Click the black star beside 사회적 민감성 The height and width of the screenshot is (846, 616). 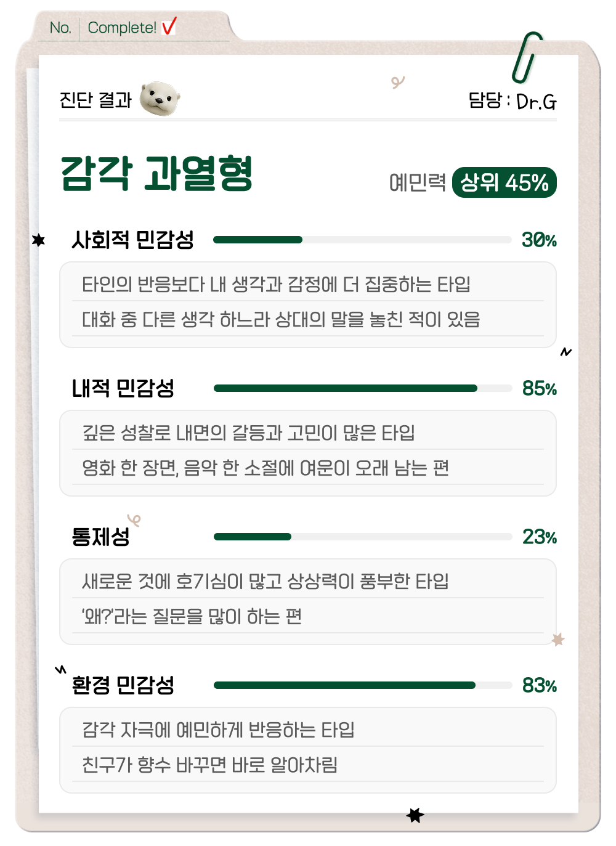coord(39,240)
